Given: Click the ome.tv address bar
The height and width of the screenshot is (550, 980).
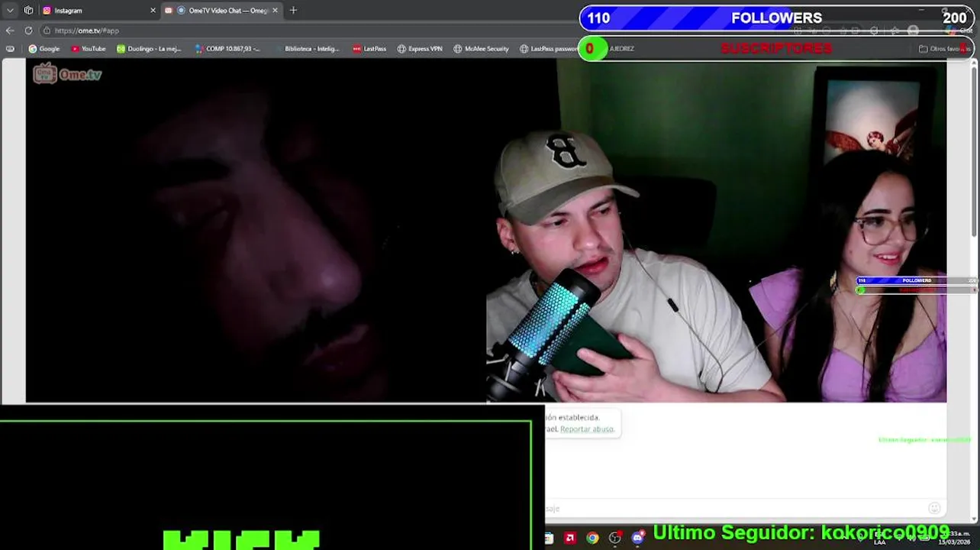Looking at the screenshot, I should coord(305,31).
